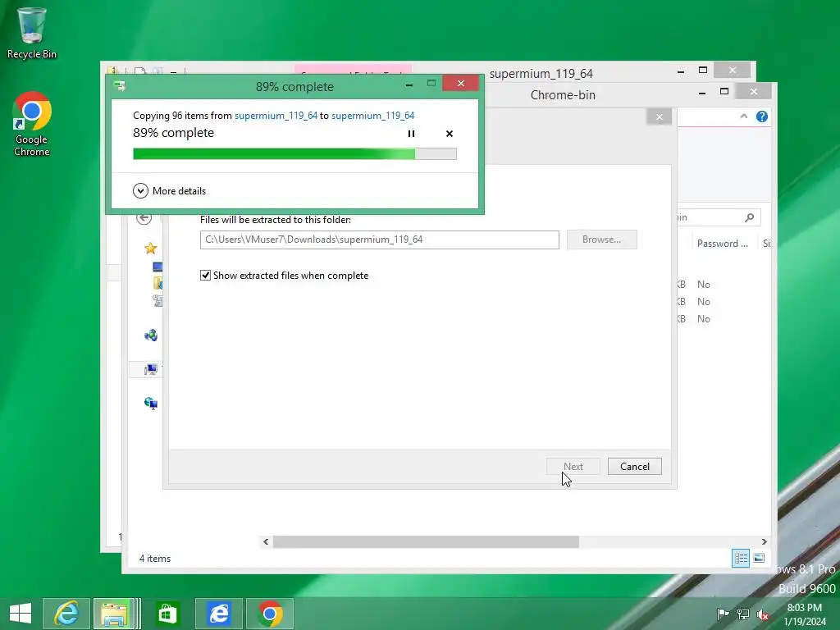The width and height of the screenshot is (840, 630).
Task: Select the This PC icon in navigation pane
Action: click(151, 369)
